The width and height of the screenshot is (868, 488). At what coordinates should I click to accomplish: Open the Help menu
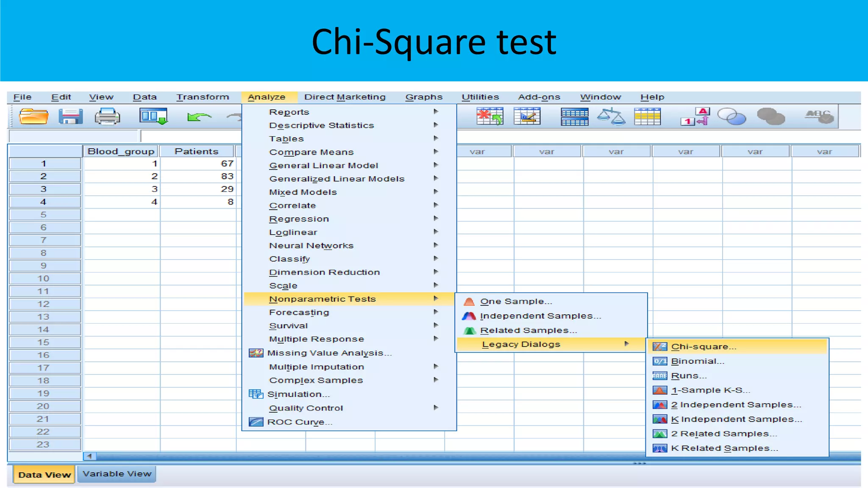(652, 97)
